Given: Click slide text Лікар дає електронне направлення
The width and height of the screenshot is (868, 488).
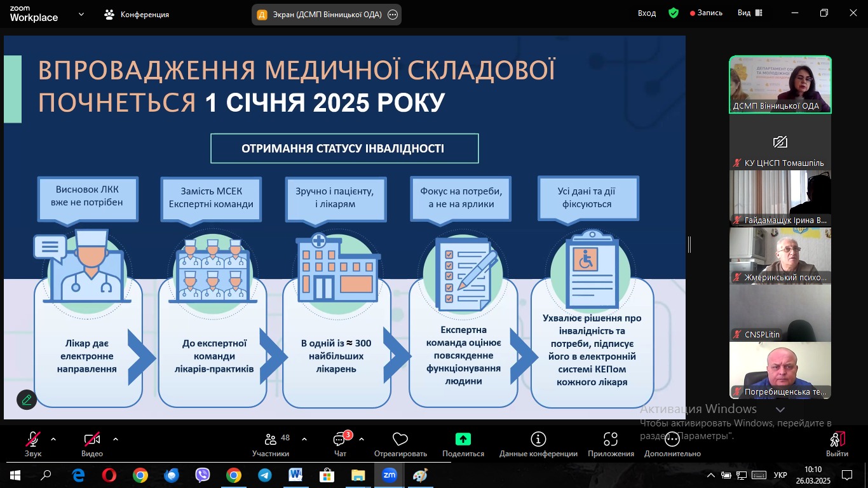Looking at the screenshot, I should tap(86, 356).
